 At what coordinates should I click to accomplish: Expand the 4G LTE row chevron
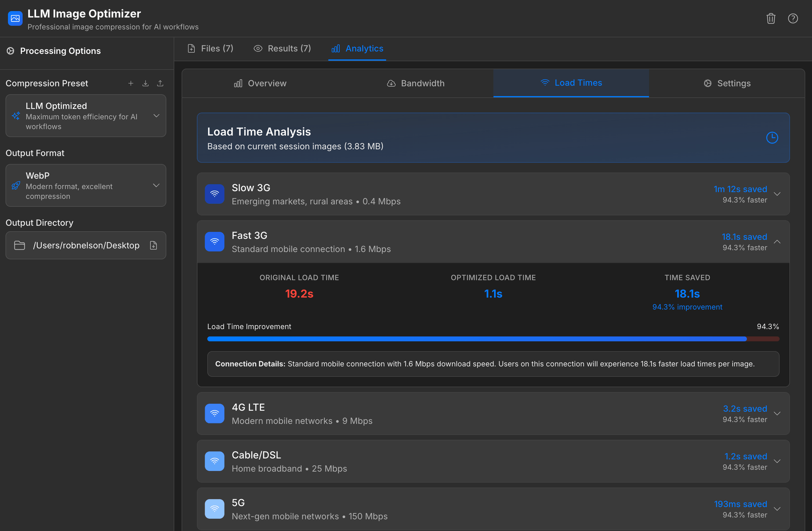[x=777, y=414]
